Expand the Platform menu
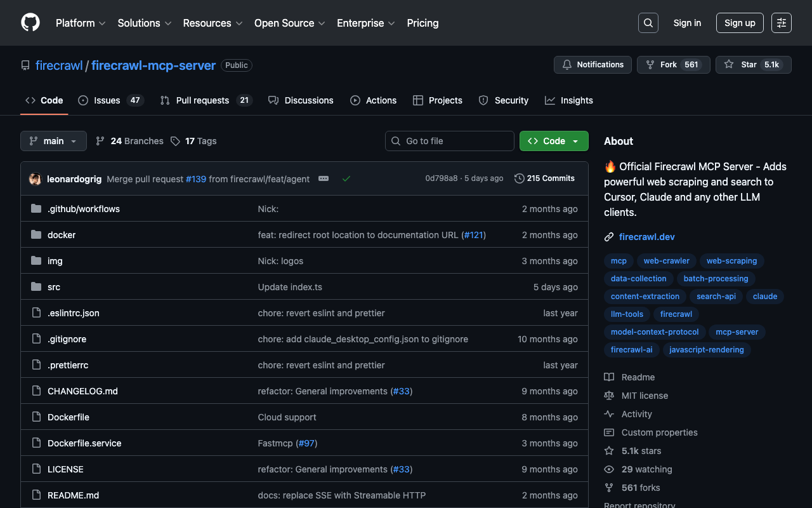 [x=81, y=23]
